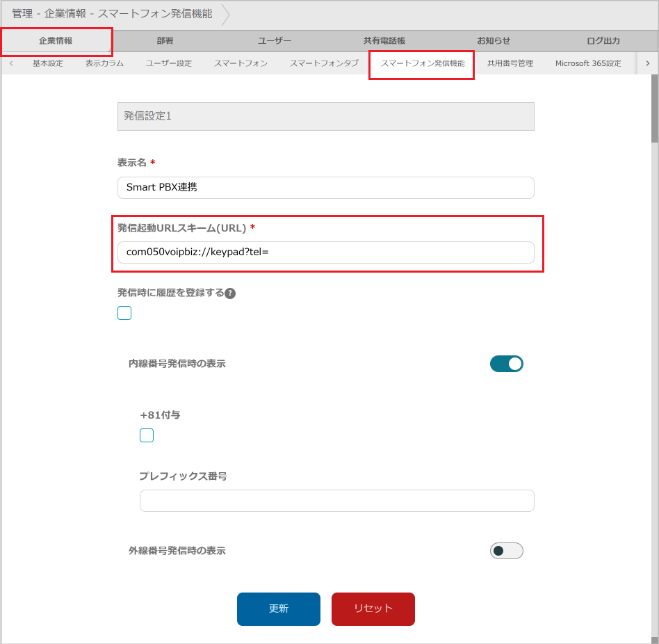Image resolution: width=659 pixels, height=644 pixels.
Task: Click the 更新 button to save settings
Action: (x=278, y=609)
